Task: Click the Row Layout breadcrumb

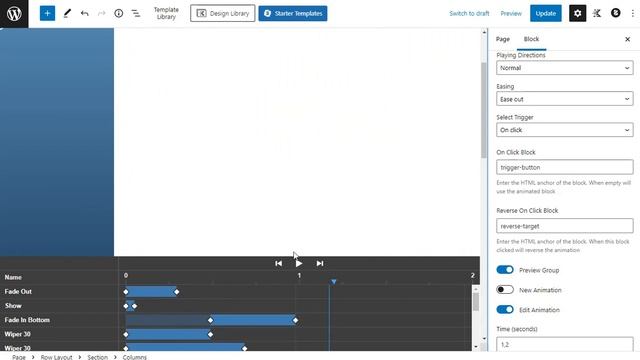Action: click(56, 357)
